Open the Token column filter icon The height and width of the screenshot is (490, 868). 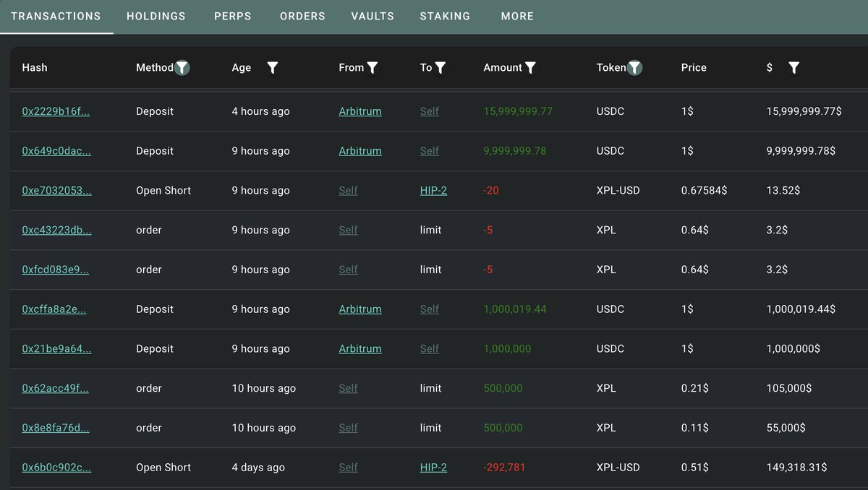(634, 68)
